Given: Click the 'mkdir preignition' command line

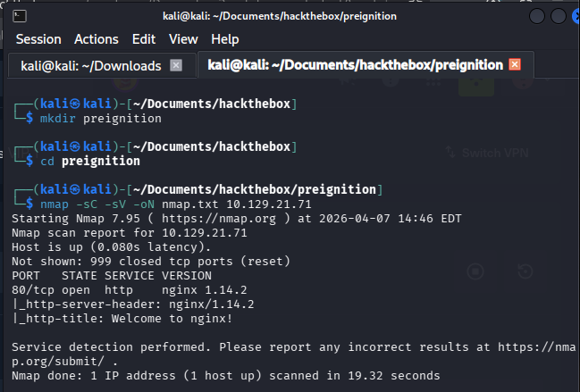Looking at the screenshot, I should click(x=101, y=119).
